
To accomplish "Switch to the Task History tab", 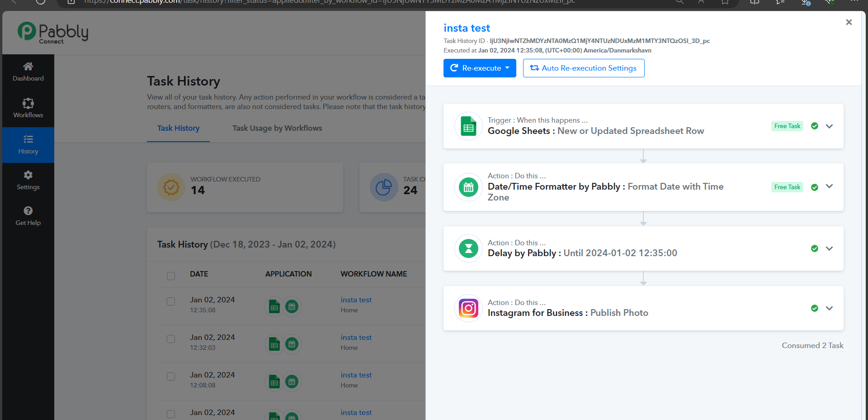I will (178, 128).
